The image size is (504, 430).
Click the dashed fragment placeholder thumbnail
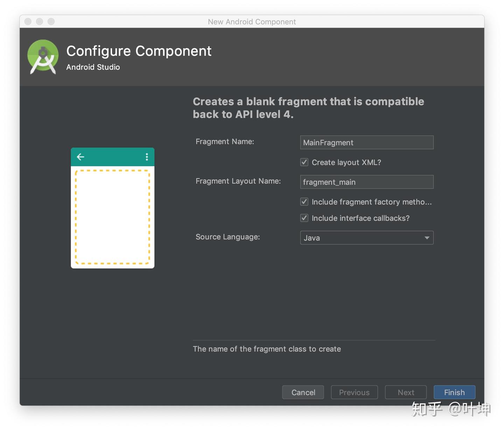(112, 217)
